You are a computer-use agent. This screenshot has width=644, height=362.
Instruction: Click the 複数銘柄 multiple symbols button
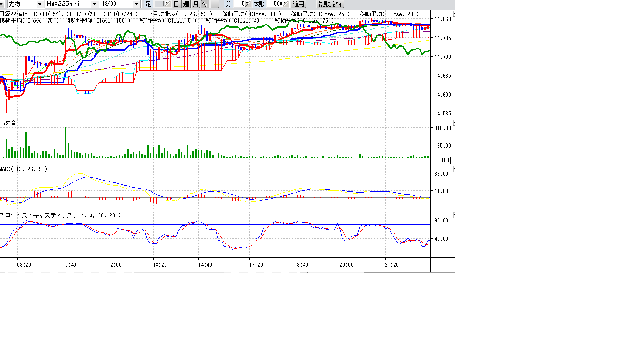[330, 4]
